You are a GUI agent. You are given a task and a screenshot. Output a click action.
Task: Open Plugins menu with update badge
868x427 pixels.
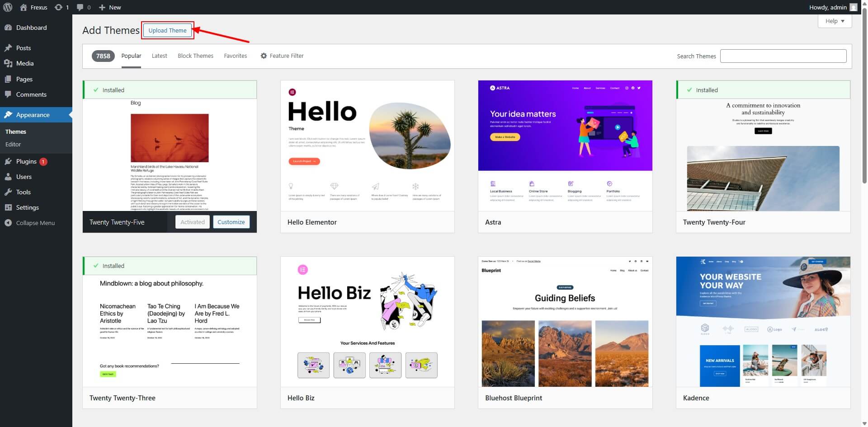pos(26,161)
